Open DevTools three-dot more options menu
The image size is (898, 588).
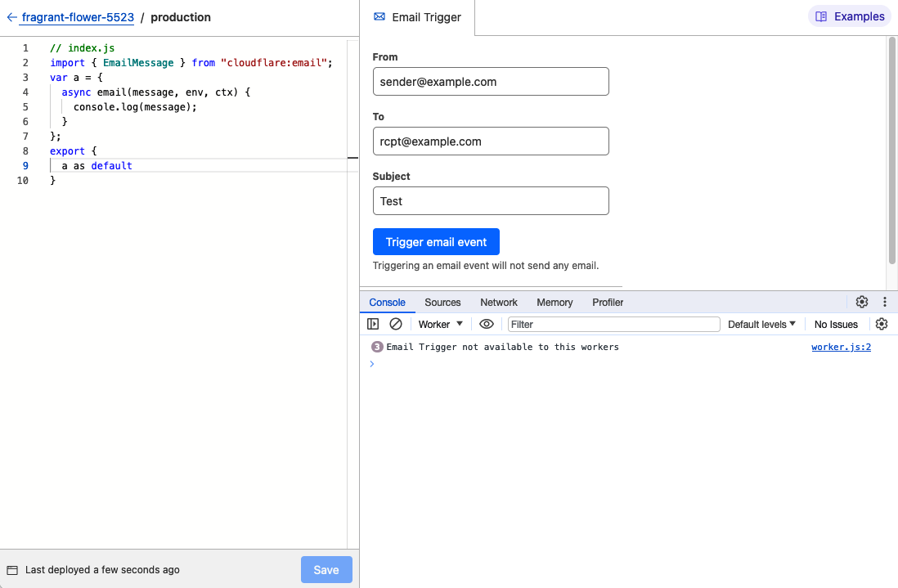pyautogui.click(x=885, y=302)
